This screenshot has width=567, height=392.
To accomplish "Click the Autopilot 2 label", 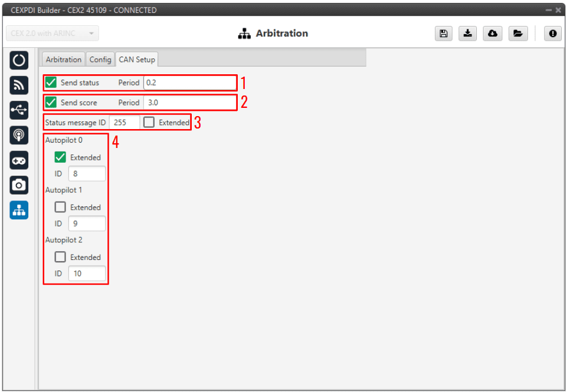I will (64, 240).
